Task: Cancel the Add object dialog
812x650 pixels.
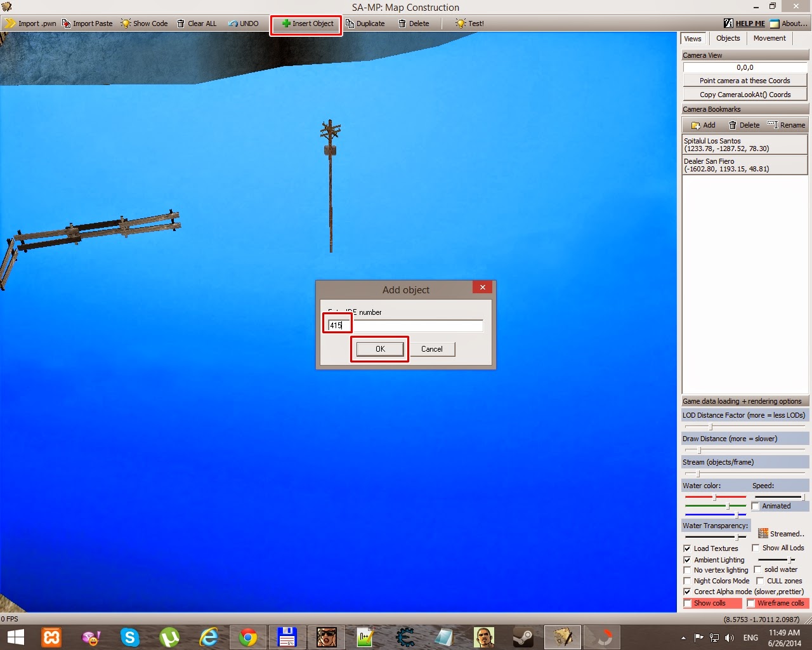Action: [x=432, y=349]
